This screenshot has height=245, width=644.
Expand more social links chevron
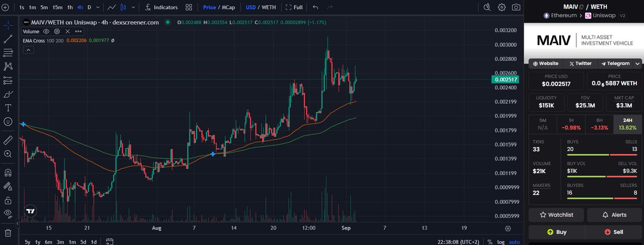638,63
